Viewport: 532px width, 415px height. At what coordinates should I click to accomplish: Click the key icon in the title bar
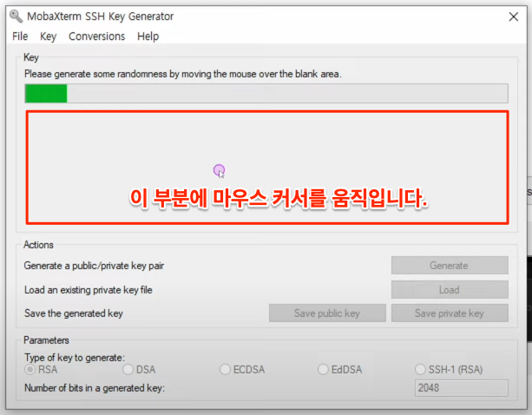[16, 16]
